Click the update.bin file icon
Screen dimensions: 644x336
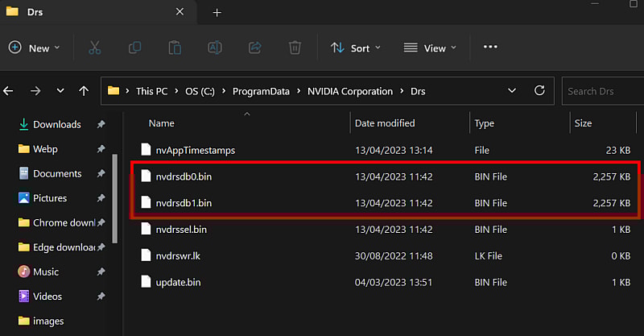coord(146,282)
